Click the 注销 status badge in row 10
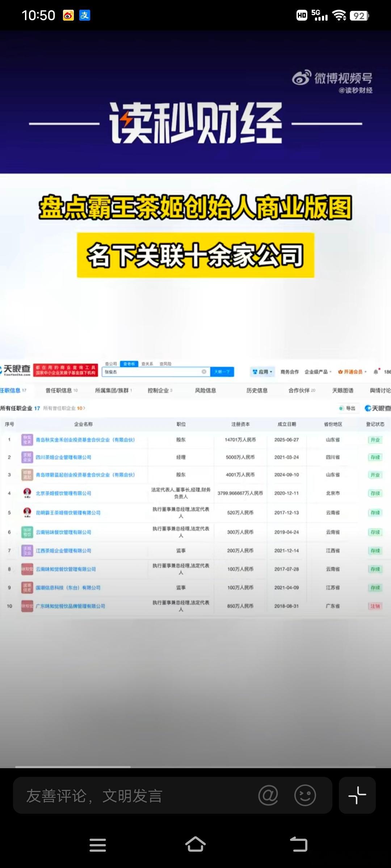Screen dimensions: 391x868 (x=375, y=606)
